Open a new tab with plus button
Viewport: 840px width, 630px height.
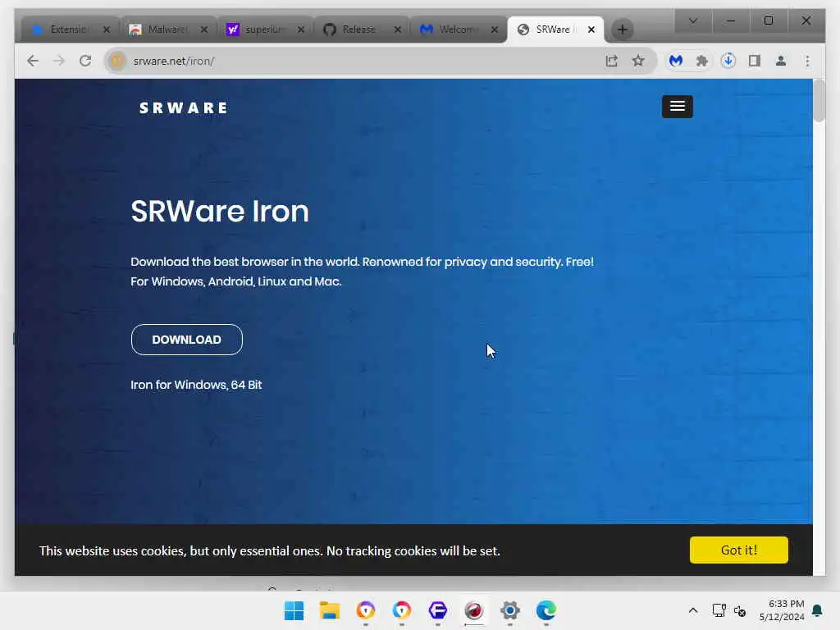pos(622,30)
